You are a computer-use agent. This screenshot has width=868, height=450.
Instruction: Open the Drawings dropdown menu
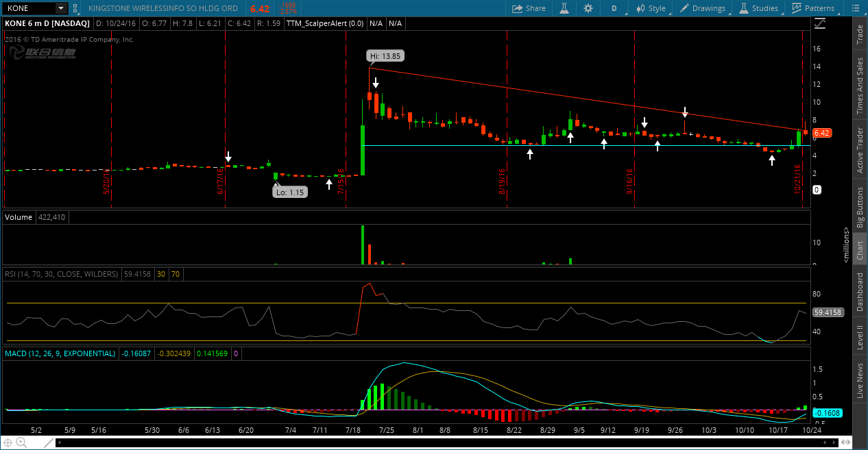[x=702, y=8]
